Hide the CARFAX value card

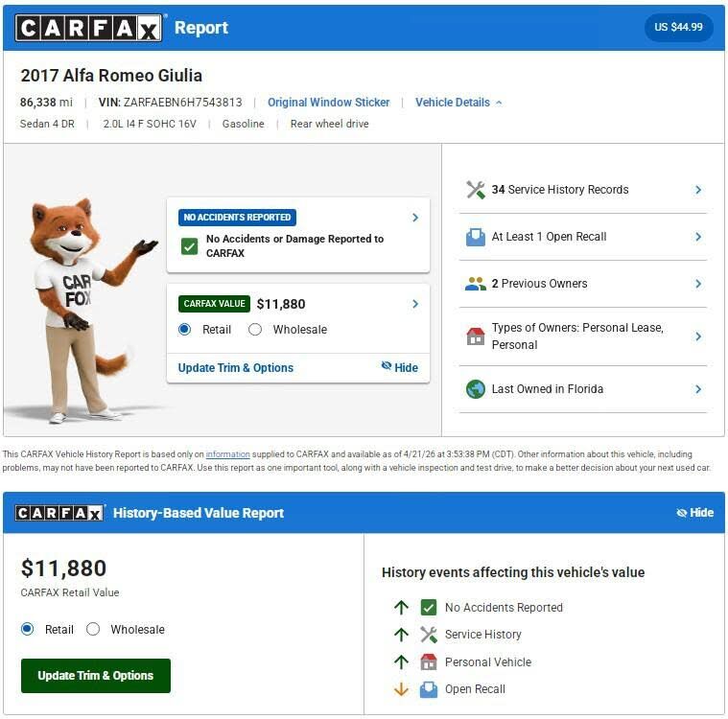pyautogui.click(x=399, y=367)
